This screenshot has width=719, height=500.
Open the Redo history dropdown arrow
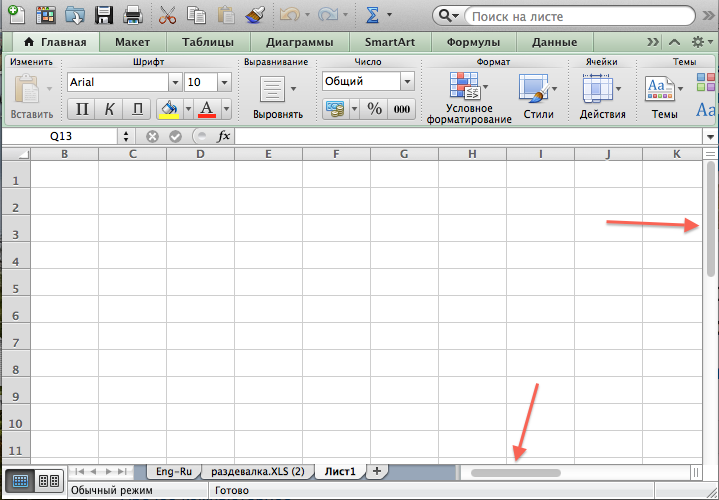click(345, 15)
